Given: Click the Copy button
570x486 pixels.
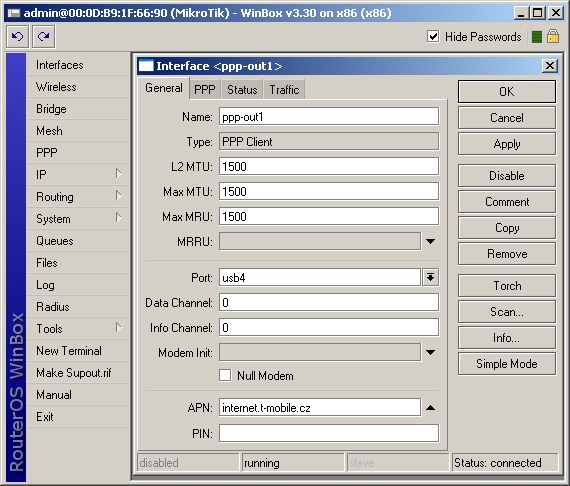Looking at the screenshot, I should (507, 228).
